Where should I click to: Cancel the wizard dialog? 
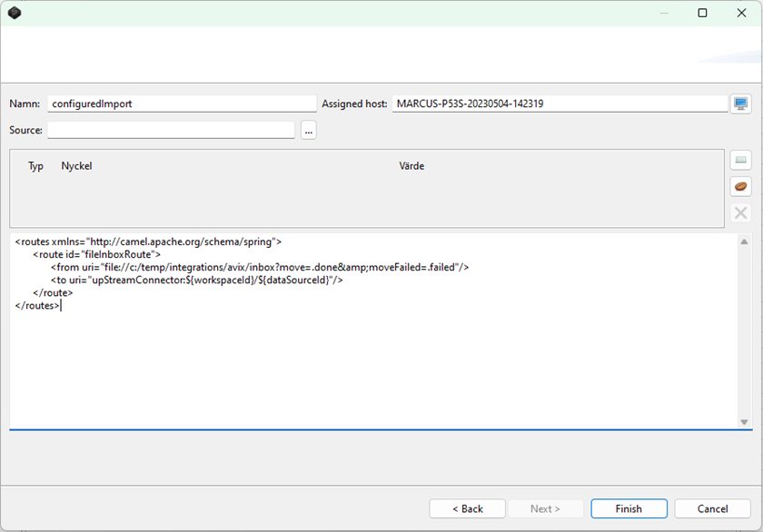(712, 508)
